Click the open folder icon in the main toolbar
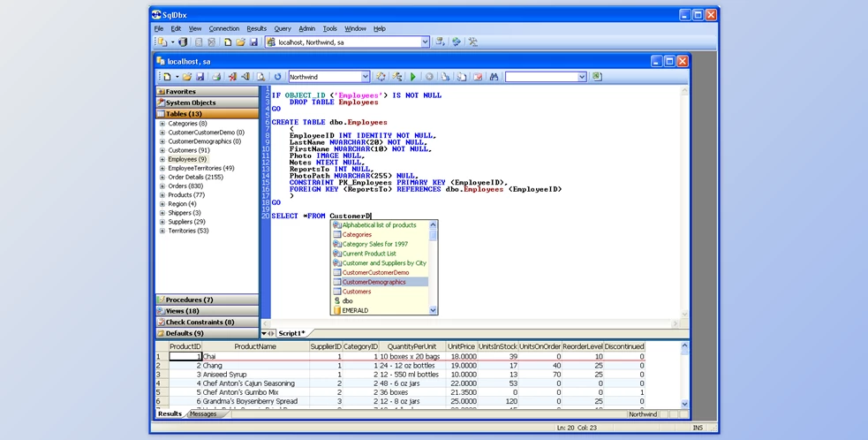This screenshot has height=440, width=868. pyautogui.click(x=240, y=42)
